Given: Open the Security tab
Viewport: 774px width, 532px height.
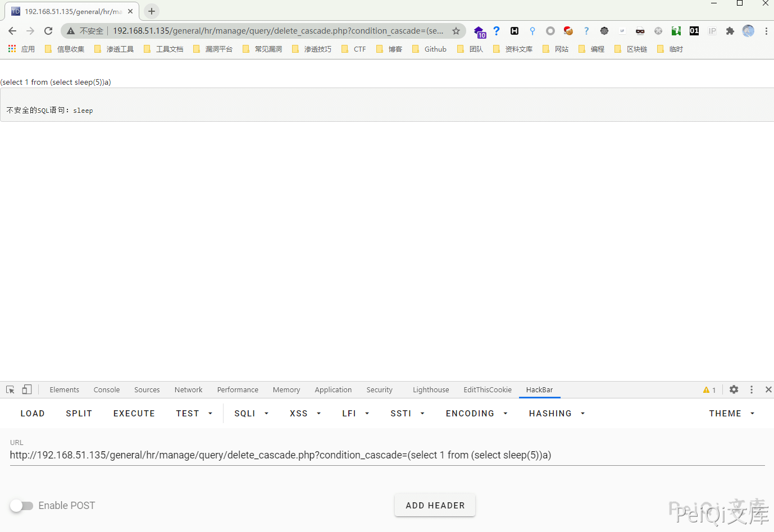Looking at the screenshot, I should point(380,389).
